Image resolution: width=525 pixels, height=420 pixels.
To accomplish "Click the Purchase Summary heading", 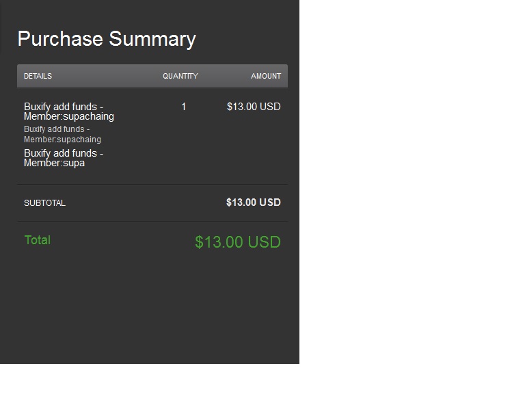I will (107, 39).
